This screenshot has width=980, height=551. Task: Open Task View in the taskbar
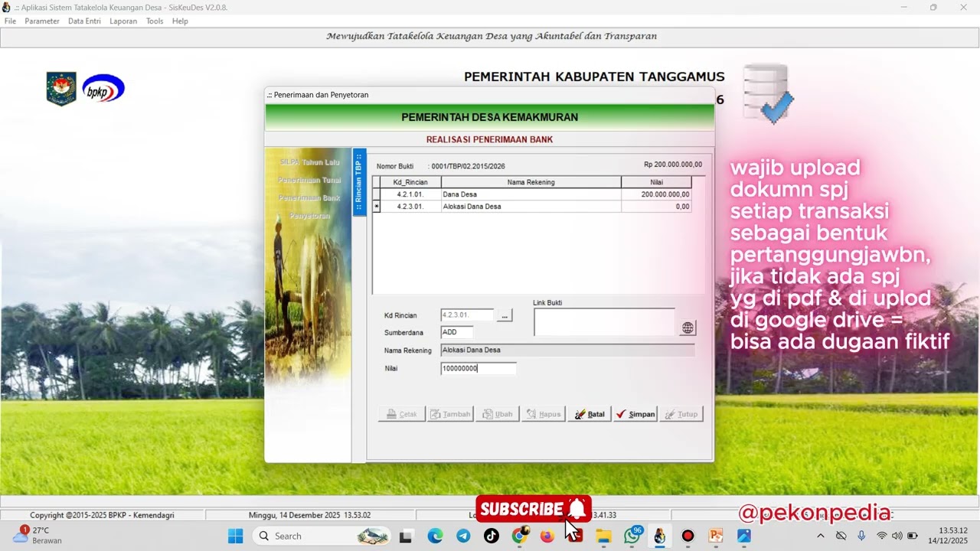coord(406,536)
